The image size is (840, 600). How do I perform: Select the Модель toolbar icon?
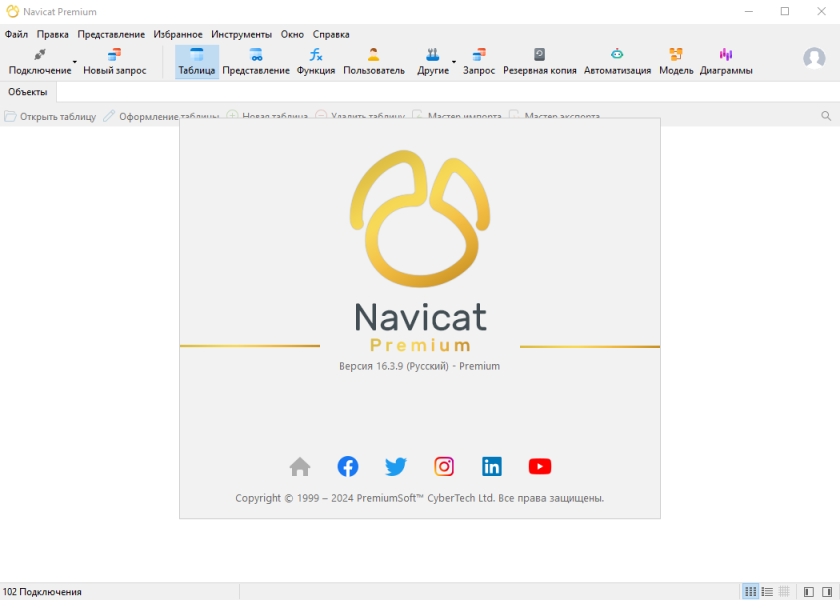click(x=676, y=55)
